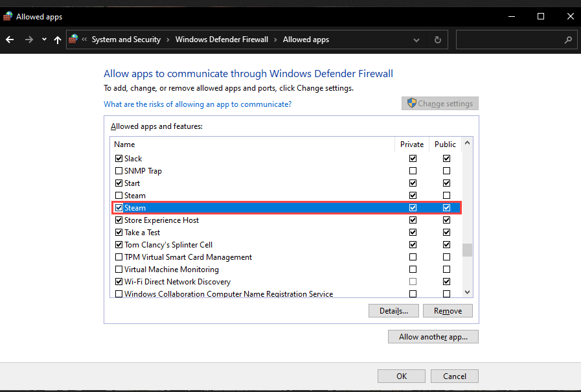
Task: Expand the chevron after Windows Defender Firewall
Action: [x=275, y=40]
